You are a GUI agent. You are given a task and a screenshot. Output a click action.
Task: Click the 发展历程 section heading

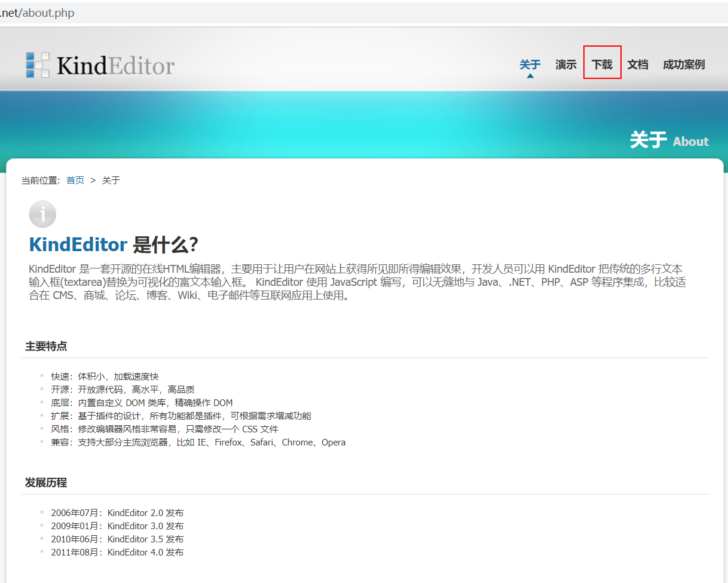[46, 483]
